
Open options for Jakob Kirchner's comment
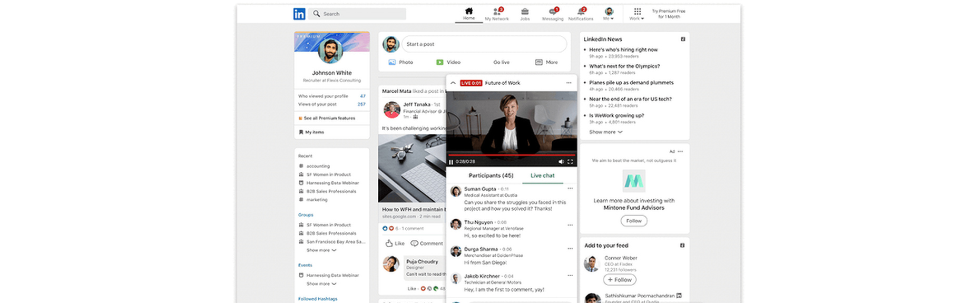click(x=570, y=276)
